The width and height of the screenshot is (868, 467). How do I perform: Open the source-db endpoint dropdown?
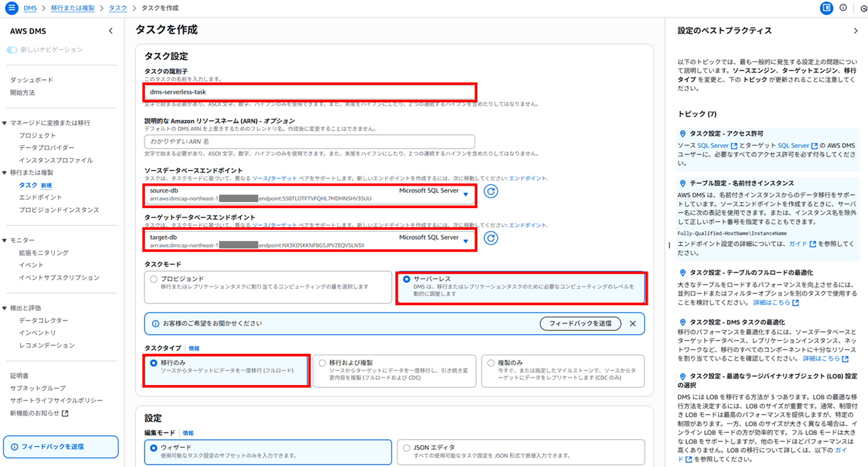309,195
